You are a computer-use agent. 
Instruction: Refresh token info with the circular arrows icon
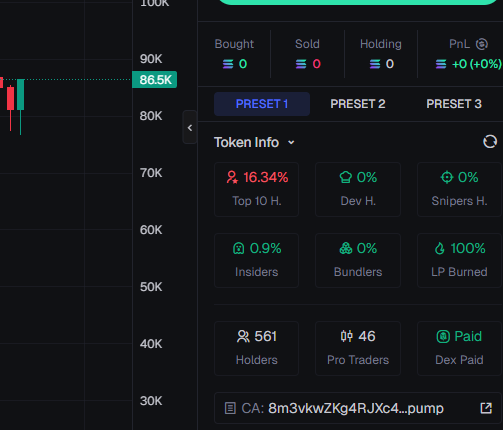(490, 142)
